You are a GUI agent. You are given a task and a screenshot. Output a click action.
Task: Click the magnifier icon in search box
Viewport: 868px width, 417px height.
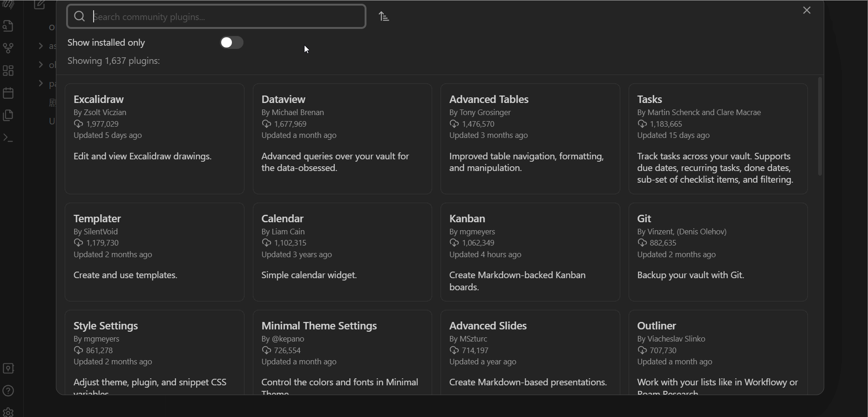point(80,17)
